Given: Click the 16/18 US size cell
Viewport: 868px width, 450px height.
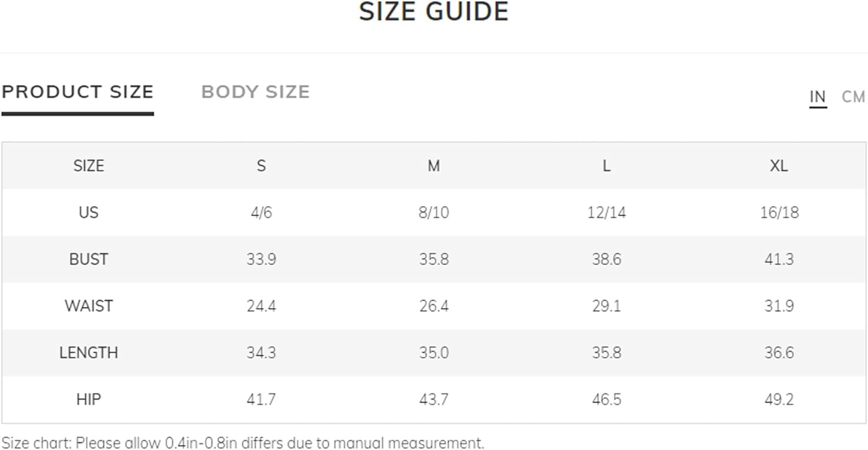Looking at the screenshot, I should 779,213.
